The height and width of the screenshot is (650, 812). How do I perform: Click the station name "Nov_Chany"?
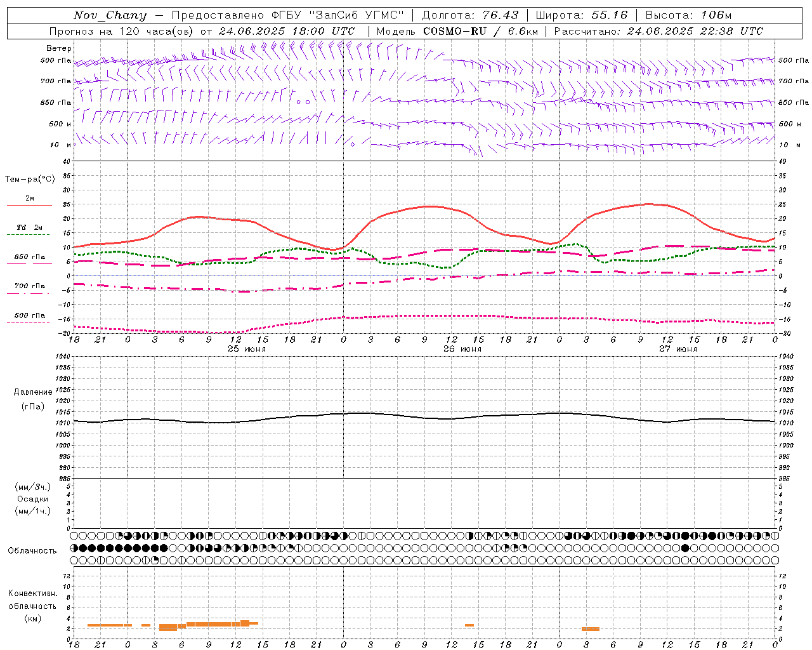[110, 15]
